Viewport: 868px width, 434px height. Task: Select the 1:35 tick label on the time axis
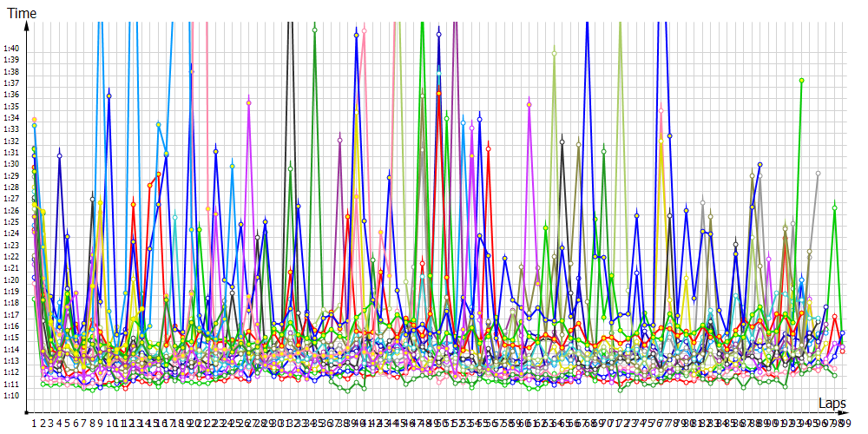(10, 106)
